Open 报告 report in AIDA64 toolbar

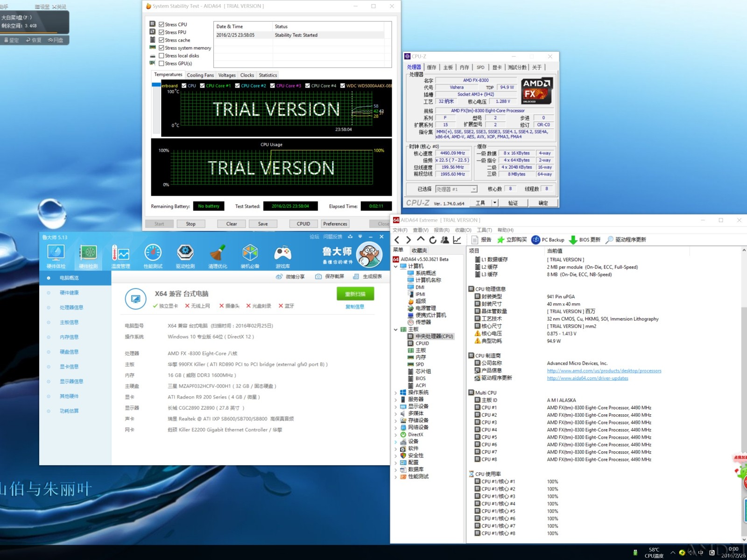pos(481,240)
